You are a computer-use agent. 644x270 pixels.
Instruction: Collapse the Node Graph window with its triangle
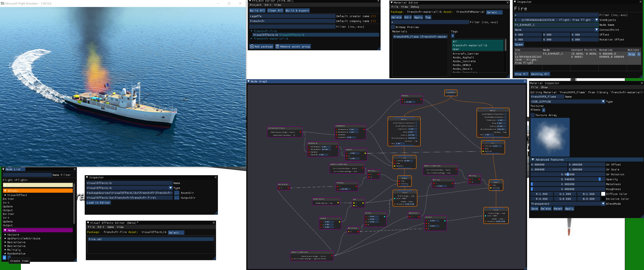click(x=248, y=81)
